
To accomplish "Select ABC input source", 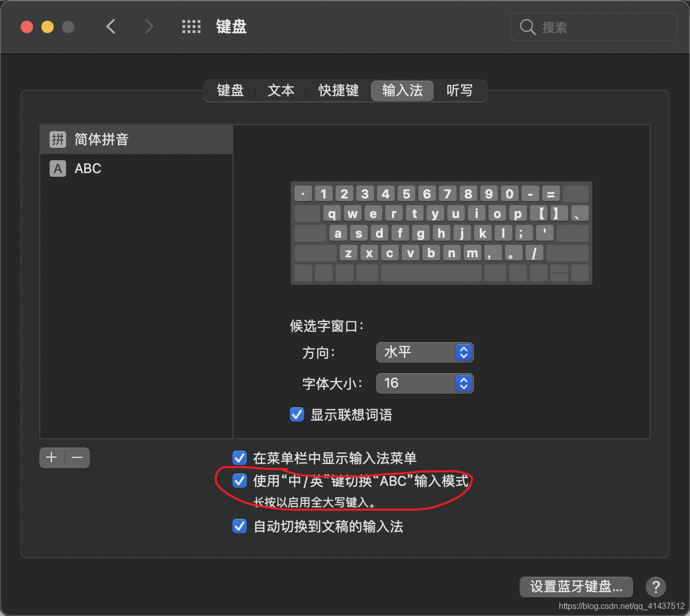I will pos(136,168).
